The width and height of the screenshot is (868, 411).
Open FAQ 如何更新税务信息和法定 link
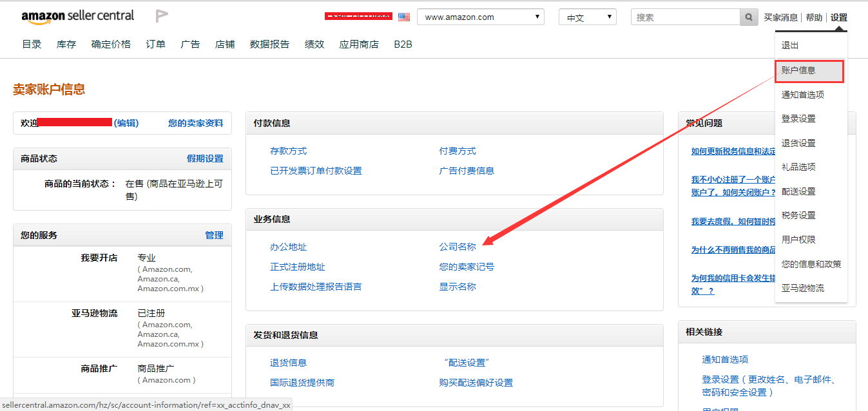(733, 151)
